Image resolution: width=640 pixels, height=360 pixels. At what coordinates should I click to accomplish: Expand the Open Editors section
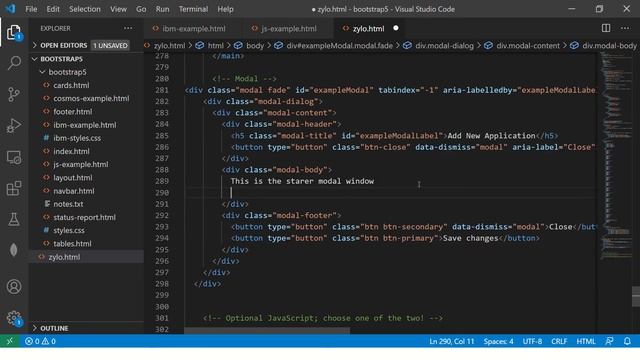coord(64,45)
